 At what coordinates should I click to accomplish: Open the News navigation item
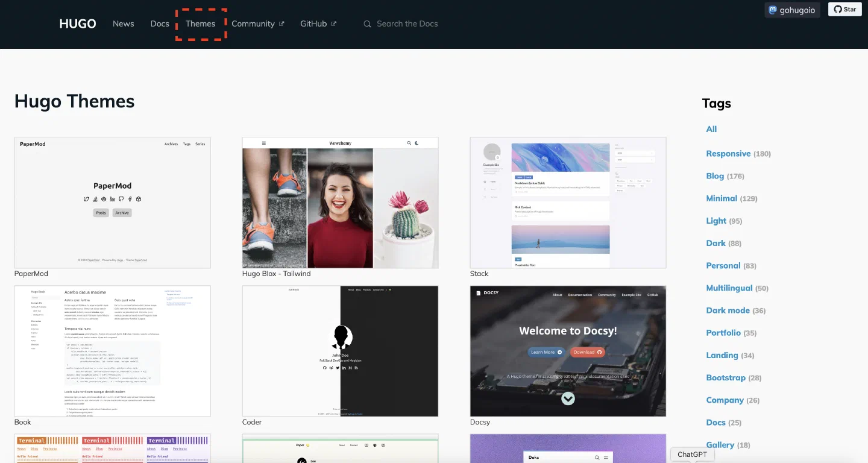124,24
